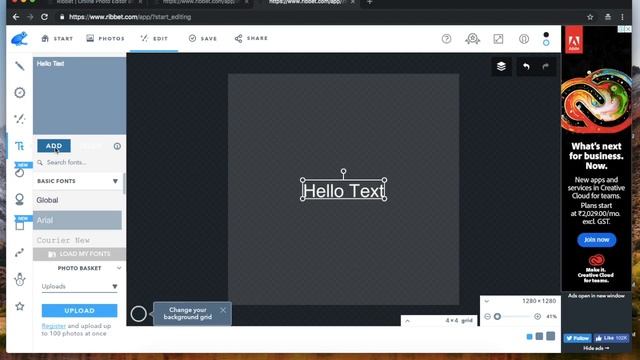Open the seasonal snowman tool

(20, 279)
